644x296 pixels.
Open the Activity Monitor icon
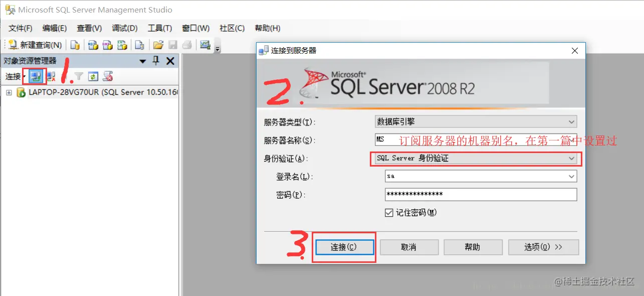(205, 45)
